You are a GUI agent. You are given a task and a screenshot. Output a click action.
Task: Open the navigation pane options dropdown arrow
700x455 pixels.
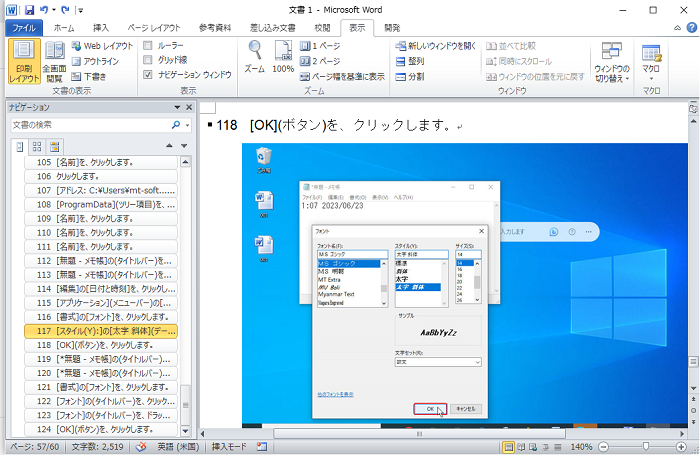(x=177, y=107)
